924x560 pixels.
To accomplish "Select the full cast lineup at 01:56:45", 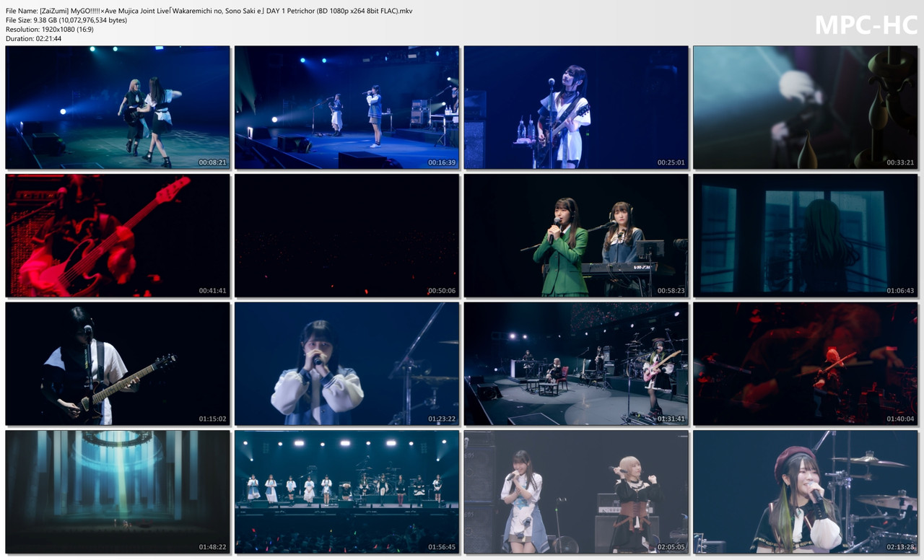I will click(346, 492).
